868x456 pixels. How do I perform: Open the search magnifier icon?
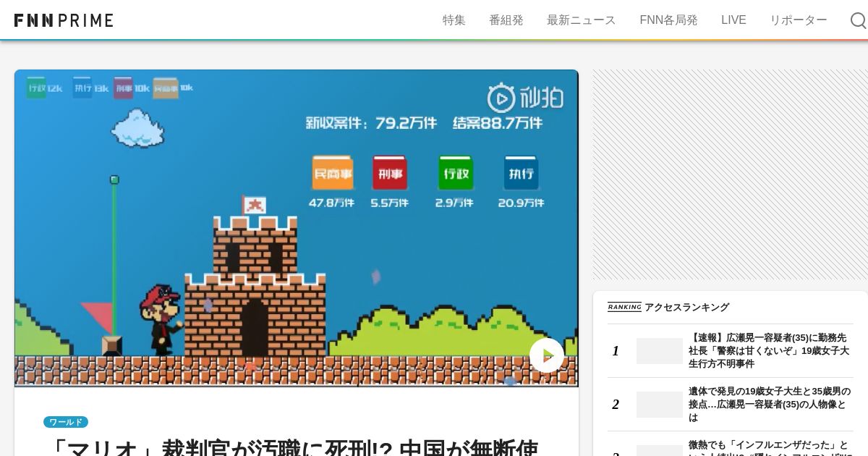point(858,20)
